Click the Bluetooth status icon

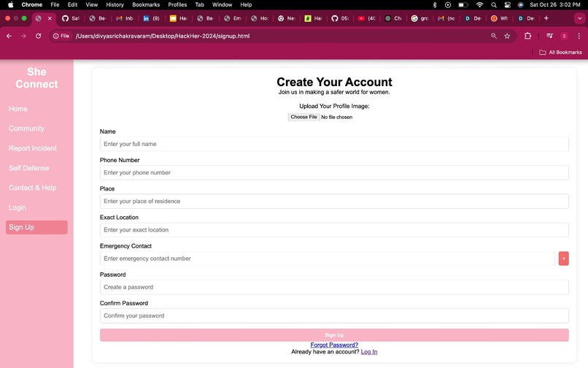click(x=435, y=4)
